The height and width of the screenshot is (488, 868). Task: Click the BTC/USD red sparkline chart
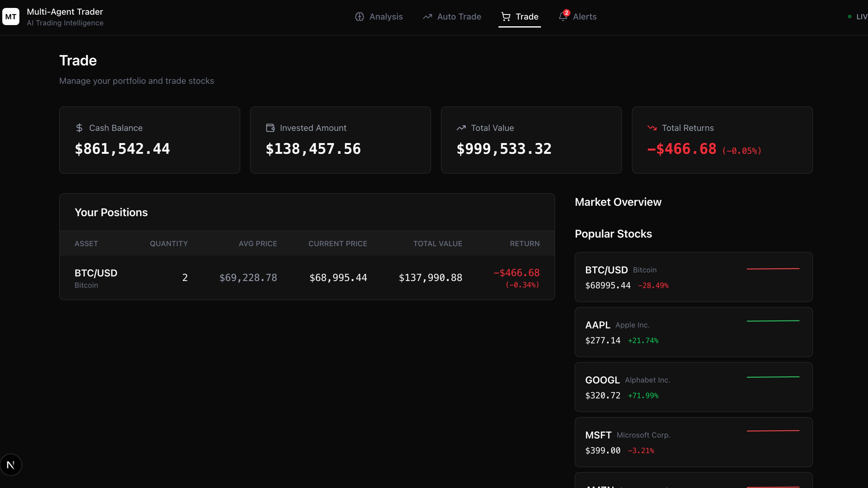pos(773,269)
